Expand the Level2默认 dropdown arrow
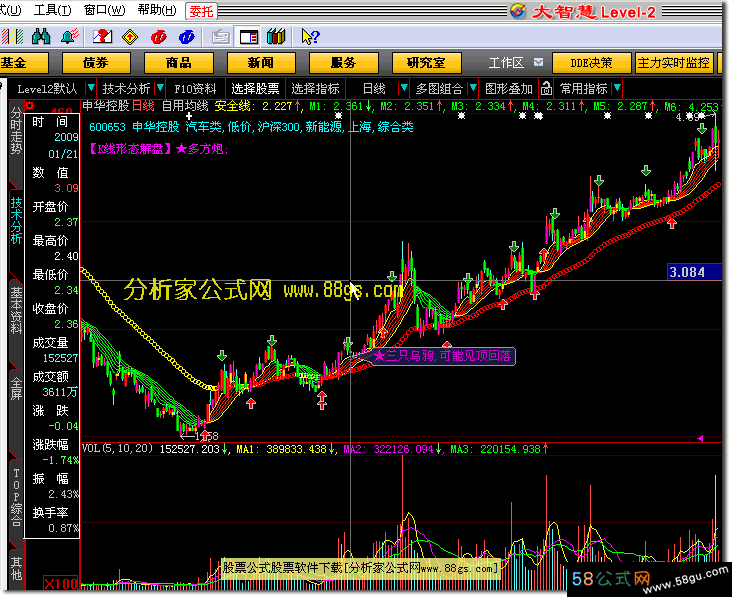The height and width of the screenshot is (597, 732). 91,88
